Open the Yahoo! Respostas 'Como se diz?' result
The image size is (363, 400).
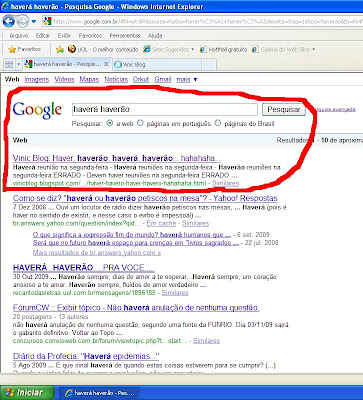point(145,198)
